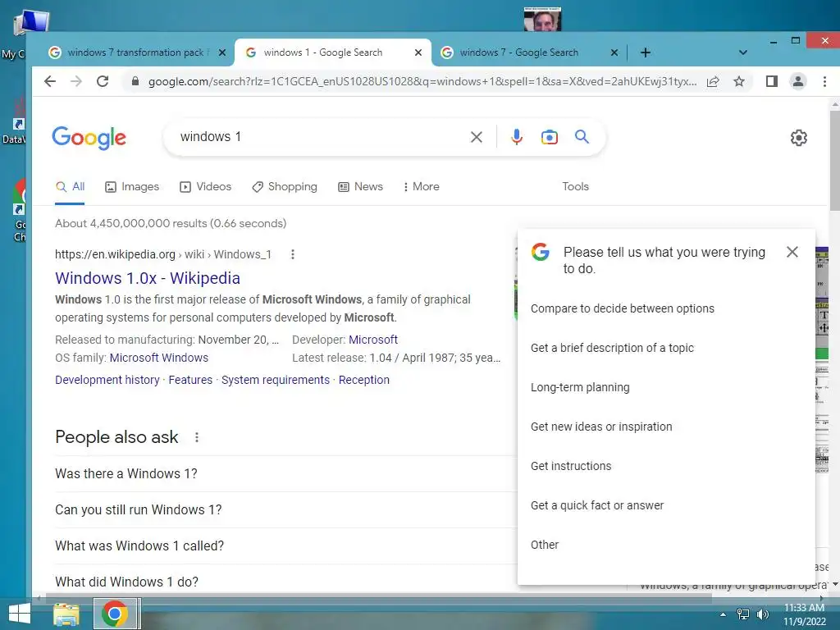Select the All results filter

click(71, 186)
